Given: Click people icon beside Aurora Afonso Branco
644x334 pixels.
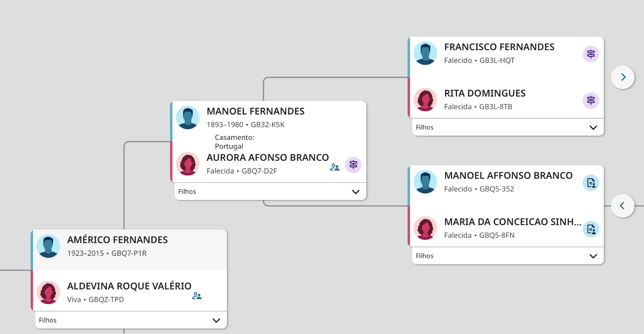Looking at the screenshot, I should 335,167.
